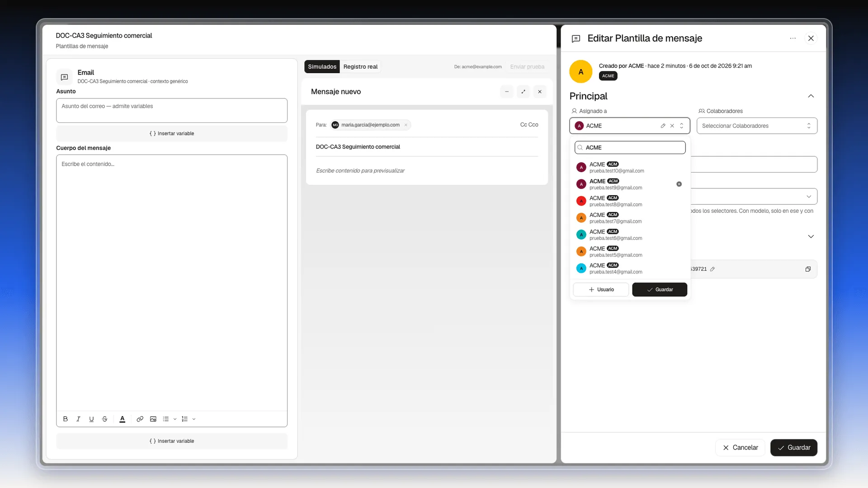Open the more options ellipsis in Editar Plantilla
The width and height of the screenshot is (868, 488).
point(793,38)
